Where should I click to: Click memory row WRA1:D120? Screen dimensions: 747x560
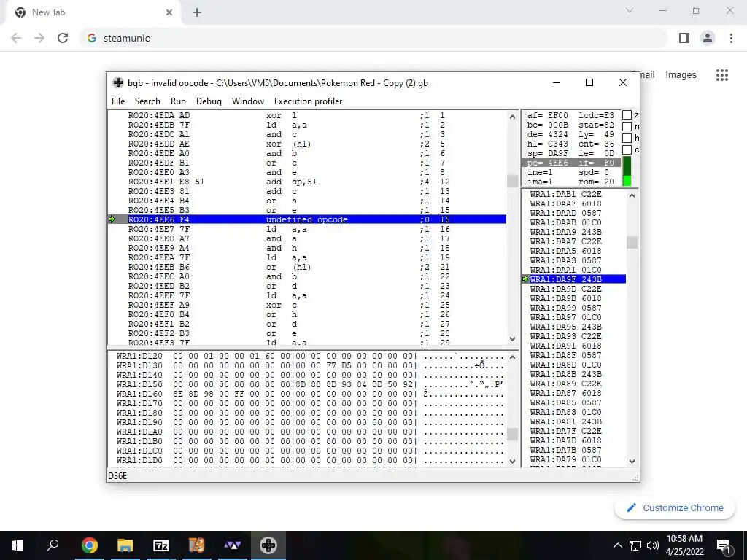point(309,356)
